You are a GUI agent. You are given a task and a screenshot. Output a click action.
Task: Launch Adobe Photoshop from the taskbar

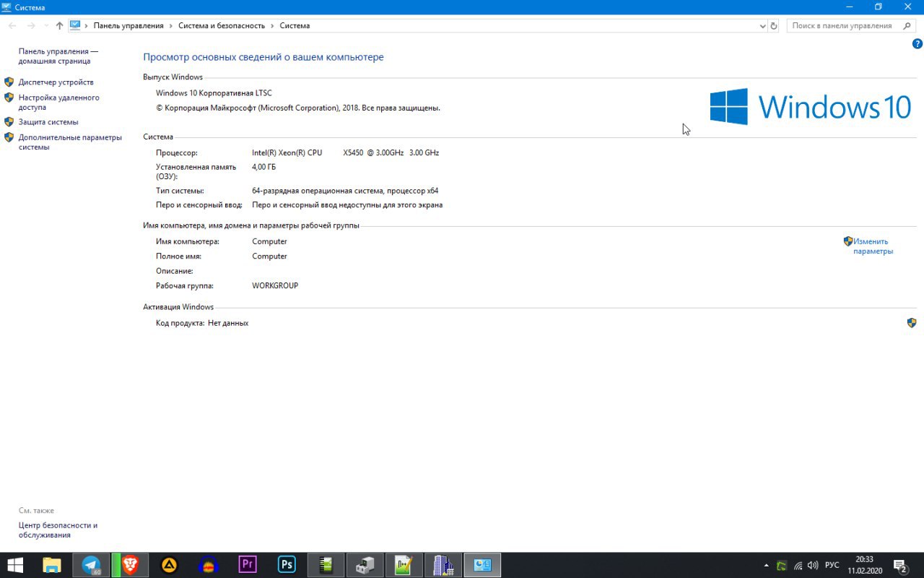pos(287,564)
